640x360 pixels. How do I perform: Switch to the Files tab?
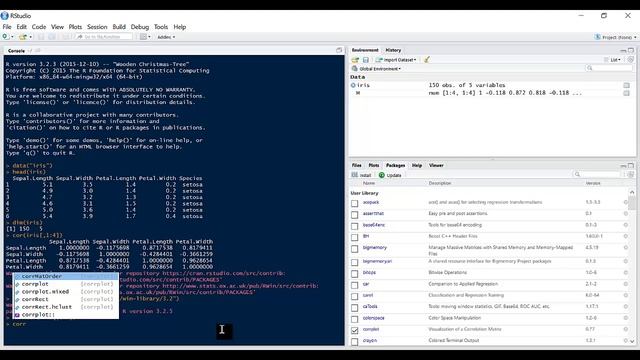coord(356,165)
